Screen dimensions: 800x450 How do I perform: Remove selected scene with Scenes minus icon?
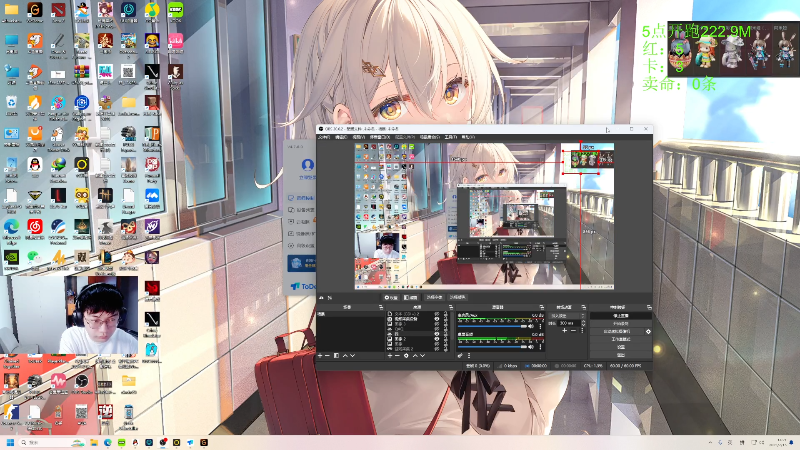327,355
